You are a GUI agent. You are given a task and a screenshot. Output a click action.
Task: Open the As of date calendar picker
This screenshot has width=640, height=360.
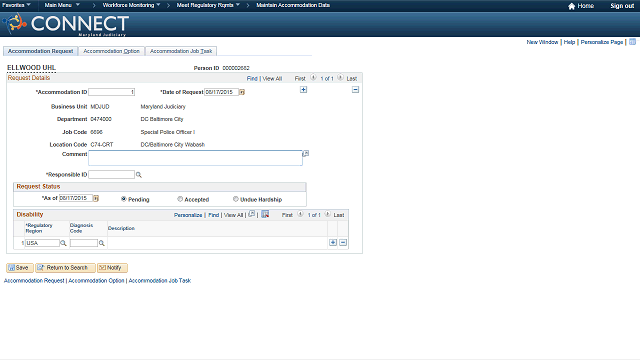tap(96, 198)
